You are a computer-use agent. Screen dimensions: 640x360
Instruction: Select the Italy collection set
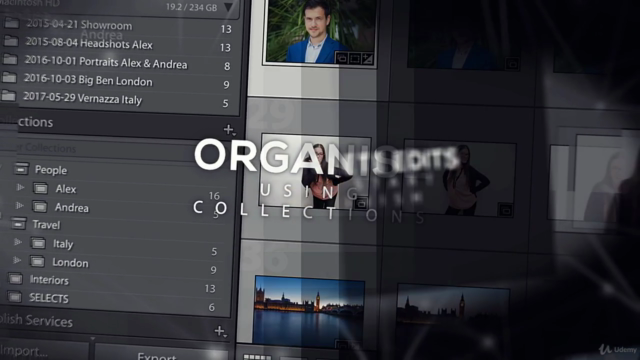click(x=63, y=244)
